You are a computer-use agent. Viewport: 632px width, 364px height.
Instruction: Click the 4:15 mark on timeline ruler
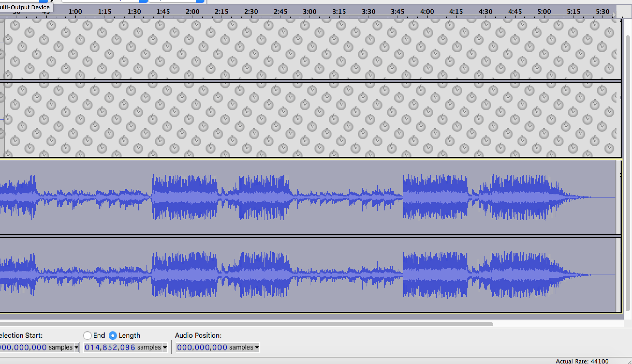coord(456,12)
